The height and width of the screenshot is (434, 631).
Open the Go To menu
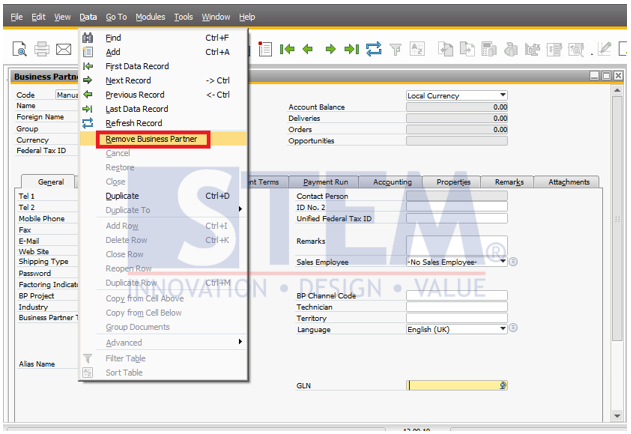click(x=116, y=17)
